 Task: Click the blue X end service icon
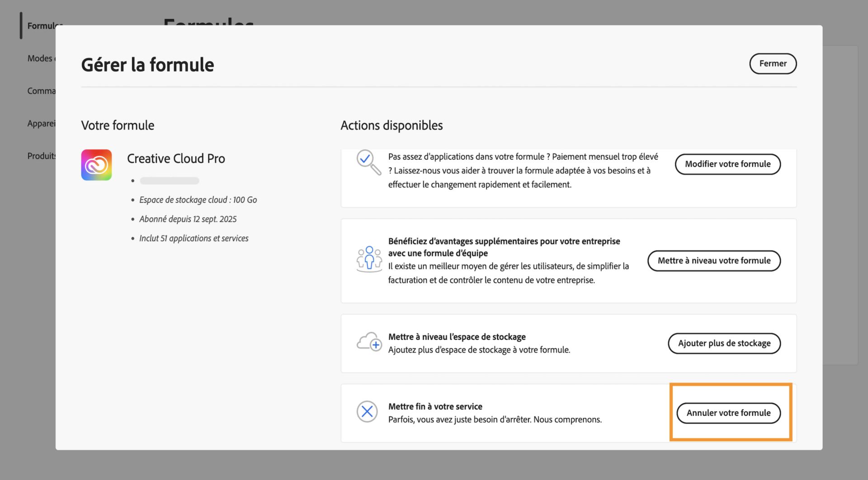[x=367, y=412]
